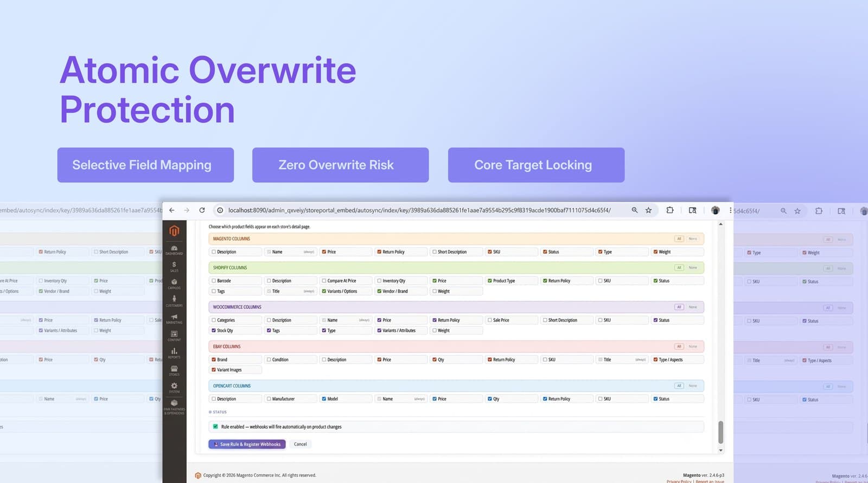Select None for eBay Columns
868x483 pixels.
coord(693,346)
